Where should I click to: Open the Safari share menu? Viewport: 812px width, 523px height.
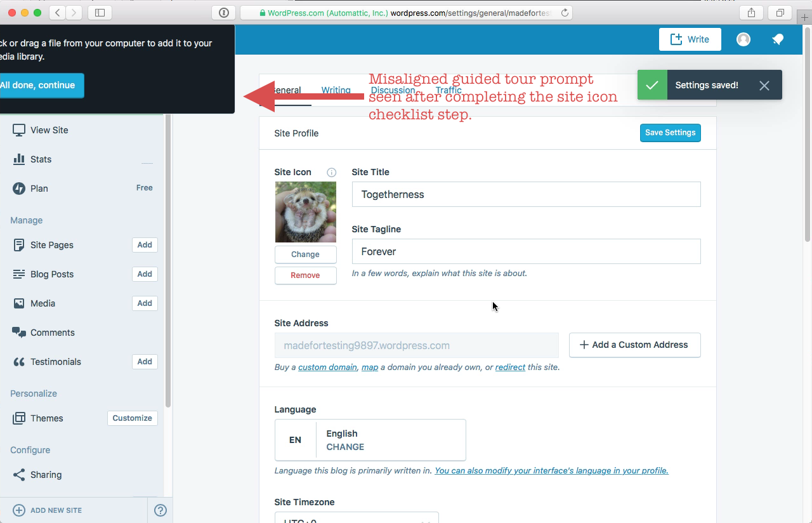[751, 13]
